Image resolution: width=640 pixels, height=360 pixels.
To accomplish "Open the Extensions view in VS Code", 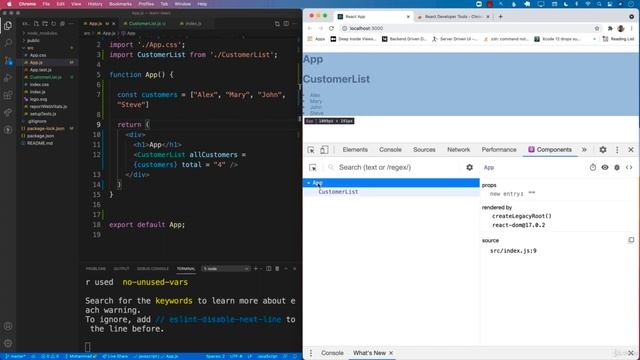I will coord(8,95).
